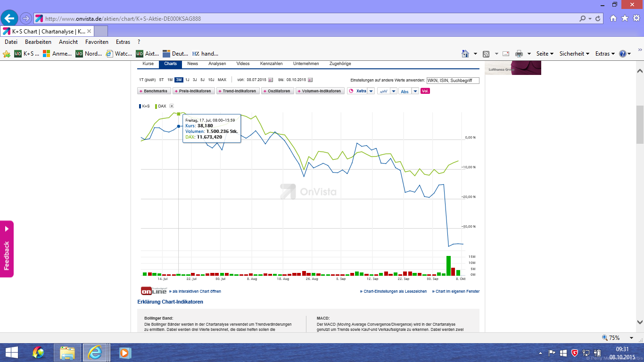Click the browser address bar URL
Screen dimensions: 644x362
[123, 19]
